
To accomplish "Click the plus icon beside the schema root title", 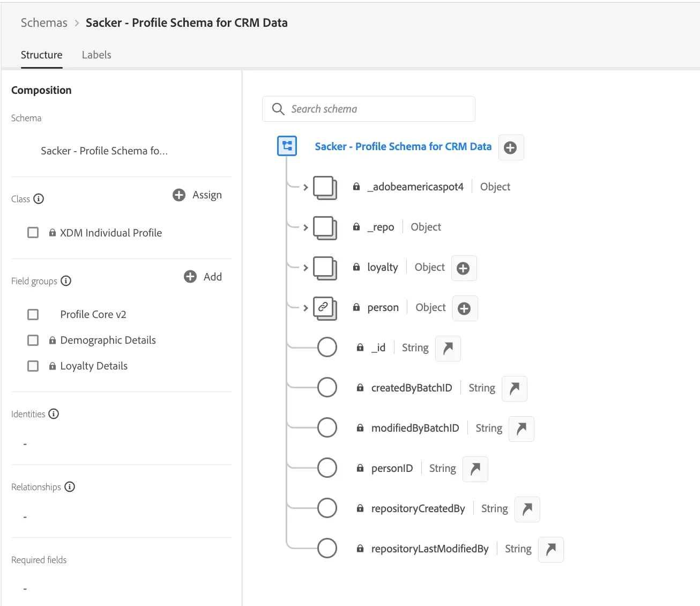I will tap(511, 147).
